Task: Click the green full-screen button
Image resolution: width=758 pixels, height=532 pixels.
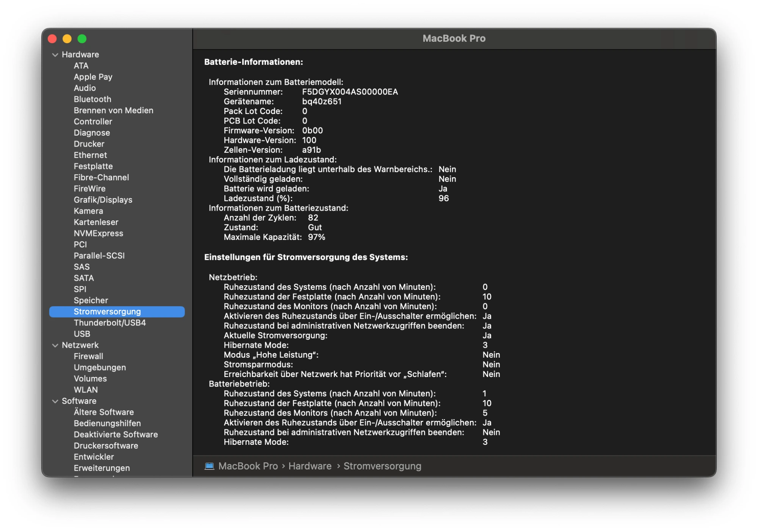Action: point(82,39)
